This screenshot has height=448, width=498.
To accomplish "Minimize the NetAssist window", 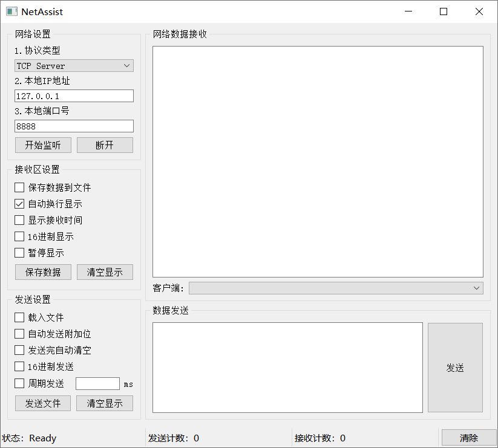I will click(x=408, y=11).
